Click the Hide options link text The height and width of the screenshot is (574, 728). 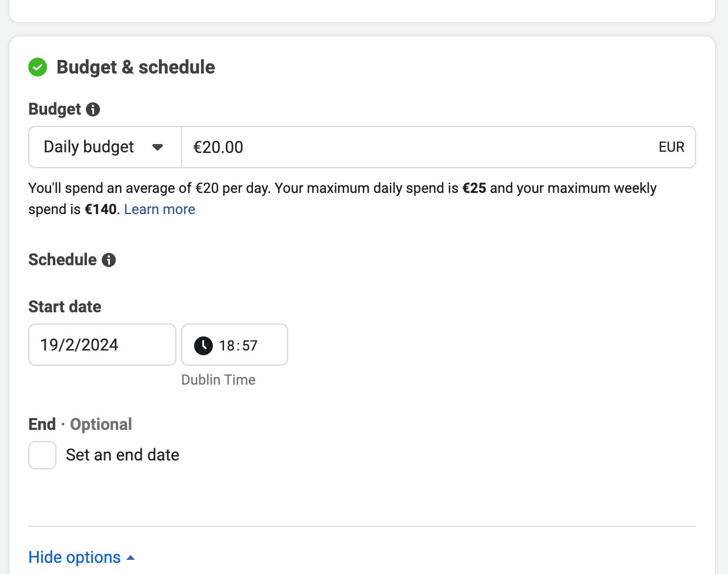click(x=75, y=558)
